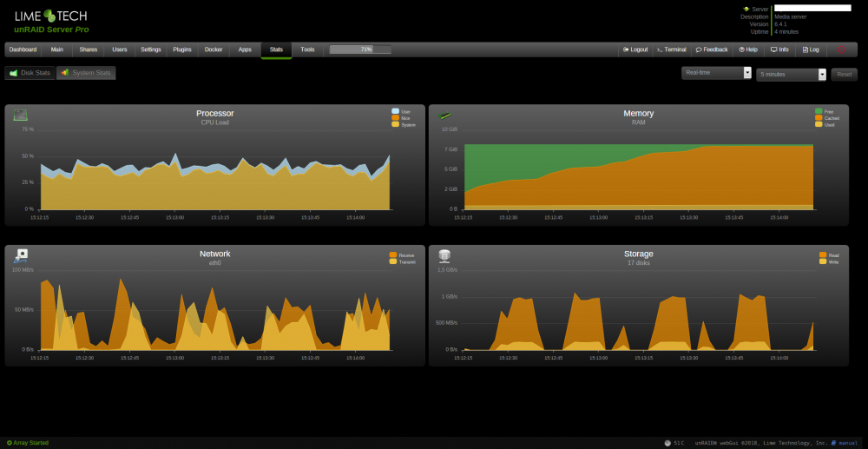Open system Info

click(x=779, y=50)
